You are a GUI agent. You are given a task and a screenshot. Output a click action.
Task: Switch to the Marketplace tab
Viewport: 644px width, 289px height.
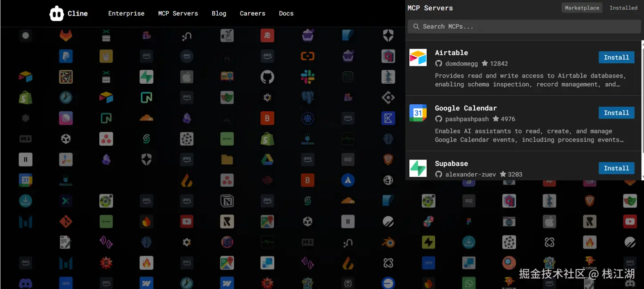click(x=582, y=8)
